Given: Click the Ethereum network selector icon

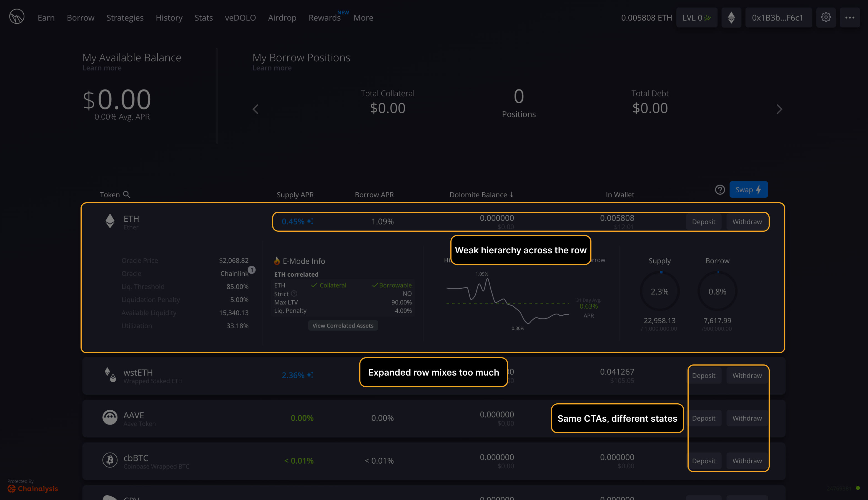Looking at the screenshot, I should [x=731, y=17].
